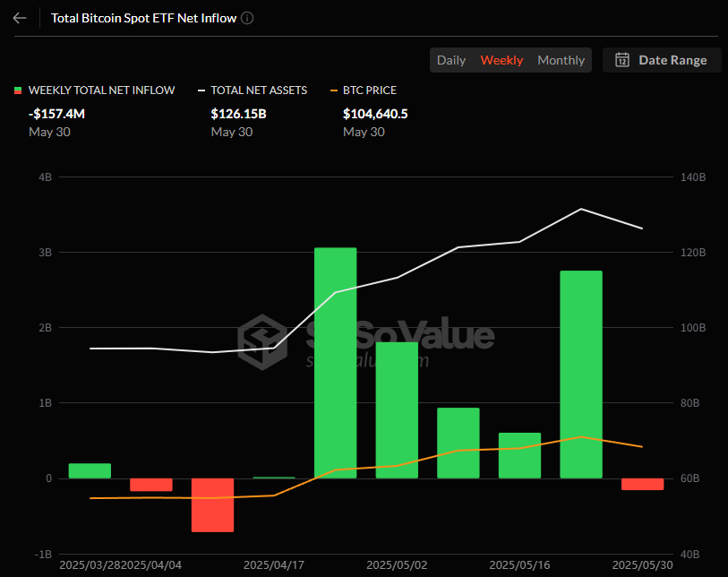Switch chart to Daily view

tap(450, 60)
